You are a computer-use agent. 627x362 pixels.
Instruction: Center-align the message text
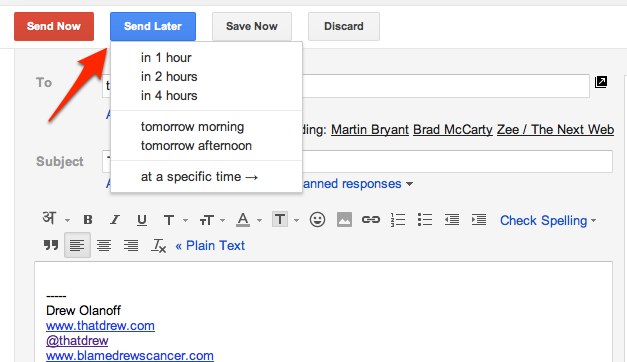point(104,245)
